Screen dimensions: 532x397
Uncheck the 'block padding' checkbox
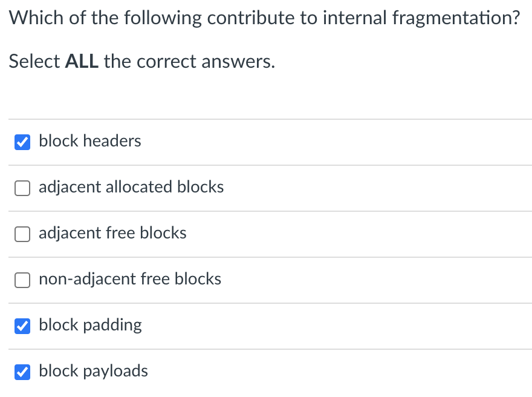[22, 326]
